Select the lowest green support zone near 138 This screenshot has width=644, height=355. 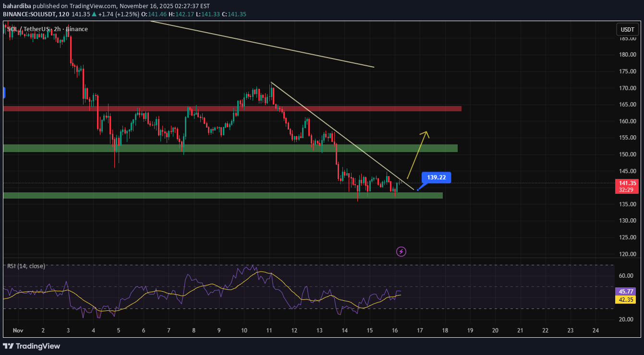221,195
